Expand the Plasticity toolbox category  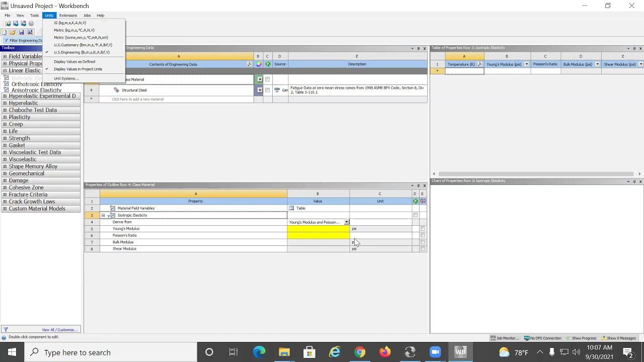(x=5, y=117)
